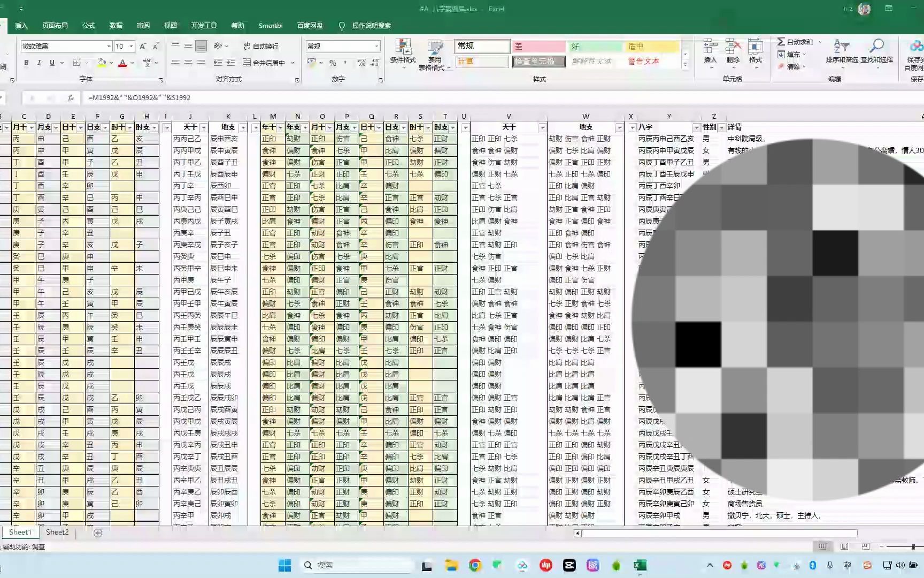Click the text orientation icon
Image resolution: width=924 pixels, height=578 pixels.
point(218,46)
